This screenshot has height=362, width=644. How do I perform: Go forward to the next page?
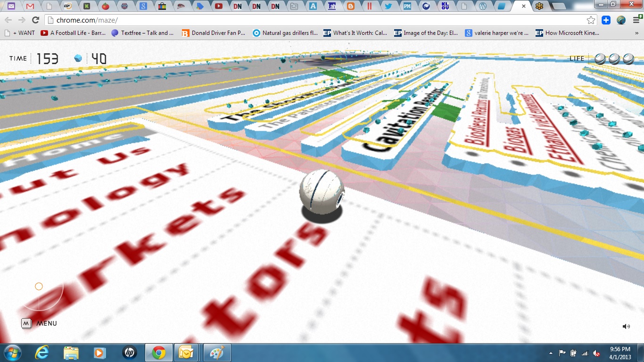[x=22, y=20]
